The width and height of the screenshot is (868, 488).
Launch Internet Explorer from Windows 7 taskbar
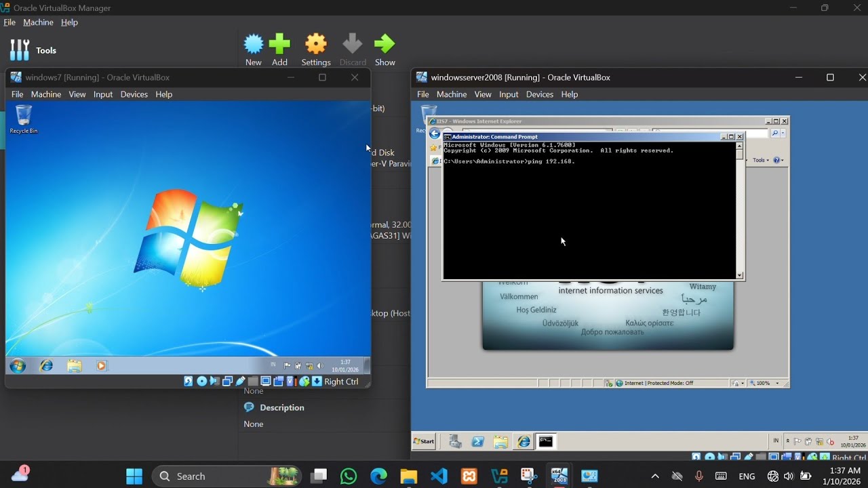pos(47,366)
